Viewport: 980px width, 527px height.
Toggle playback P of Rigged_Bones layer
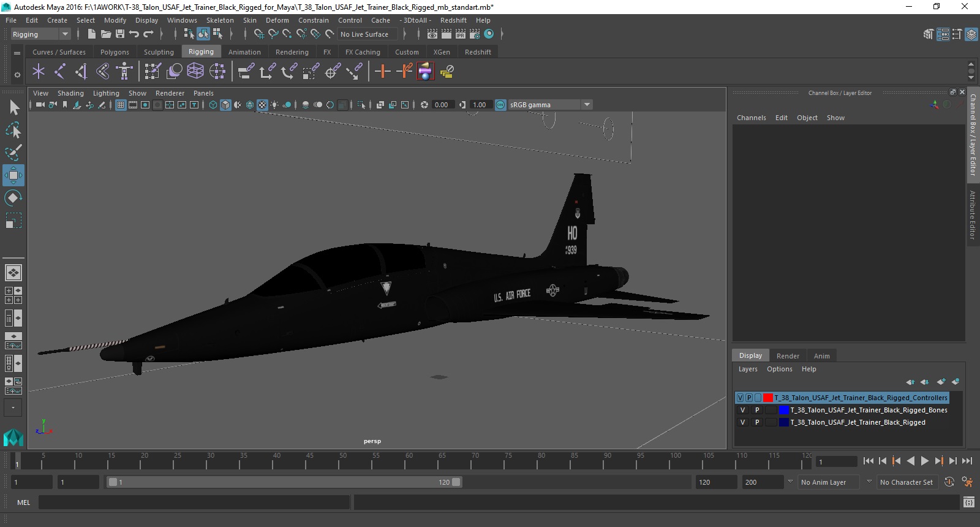757,410
